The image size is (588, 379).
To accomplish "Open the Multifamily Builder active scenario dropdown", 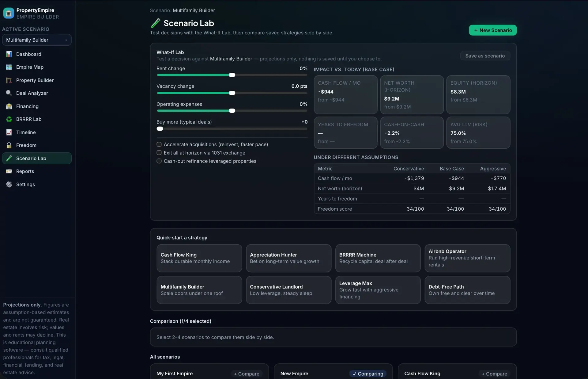I will (37, 40).
